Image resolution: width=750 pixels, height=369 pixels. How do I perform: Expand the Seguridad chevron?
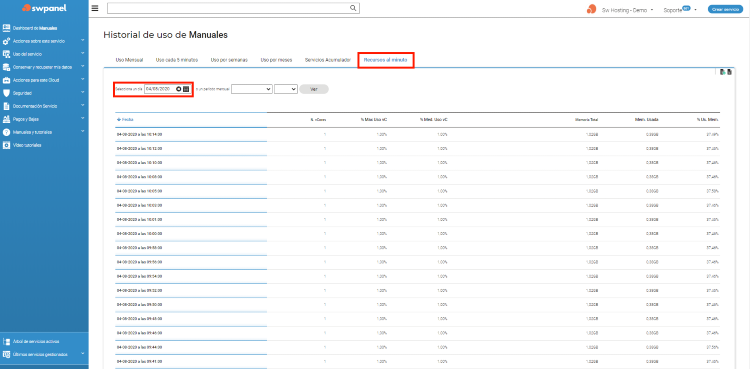tap(82, 92)
